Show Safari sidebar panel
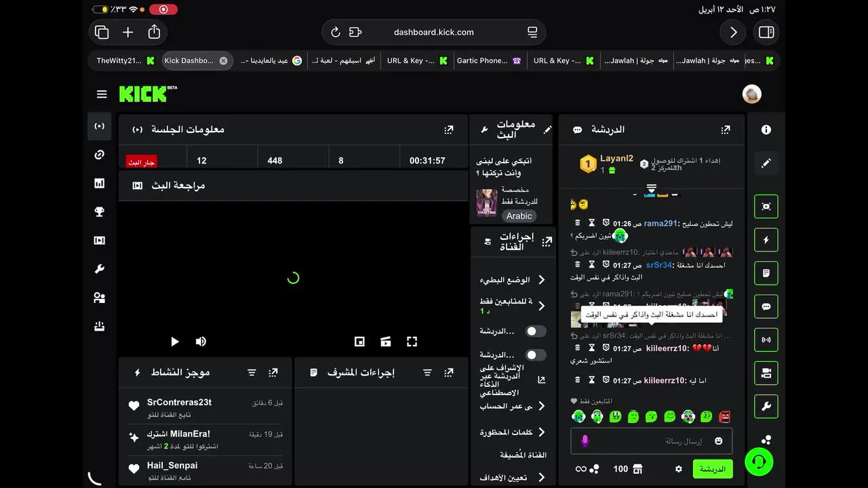The width and height of the screenshot is (868, 488). pos(766,32)
